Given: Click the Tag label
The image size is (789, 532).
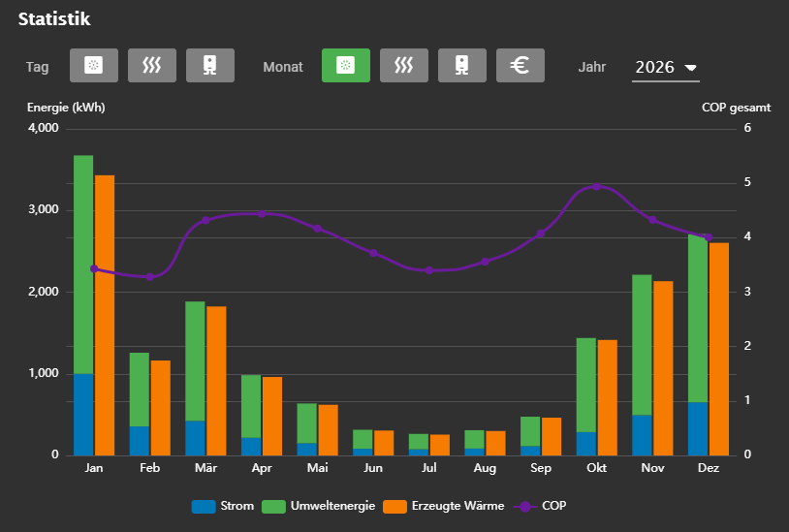Looking at the screenshot, I should click(x=37, y=67).
